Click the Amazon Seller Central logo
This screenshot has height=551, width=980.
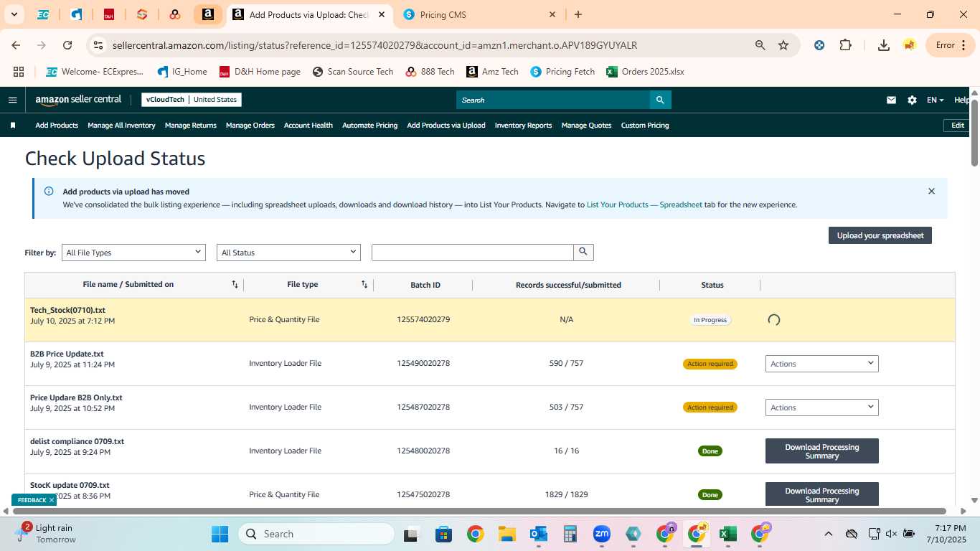(78, 100)
